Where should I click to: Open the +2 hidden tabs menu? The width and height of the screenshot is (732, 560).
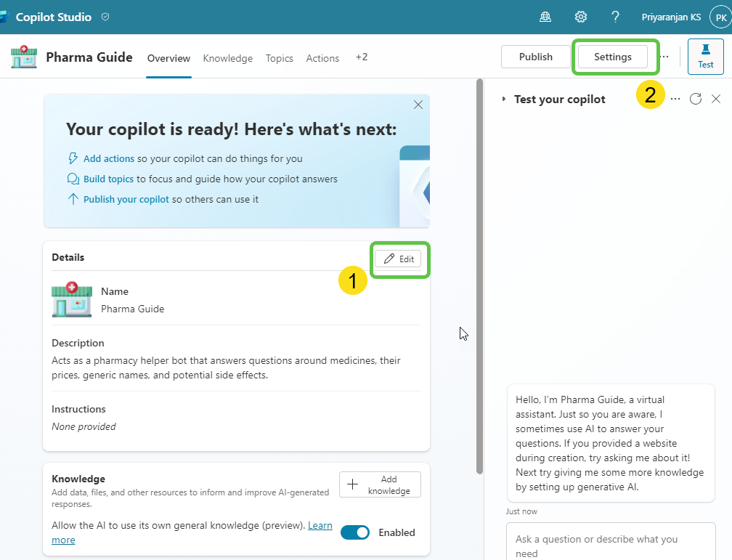[x=362, y=57]
